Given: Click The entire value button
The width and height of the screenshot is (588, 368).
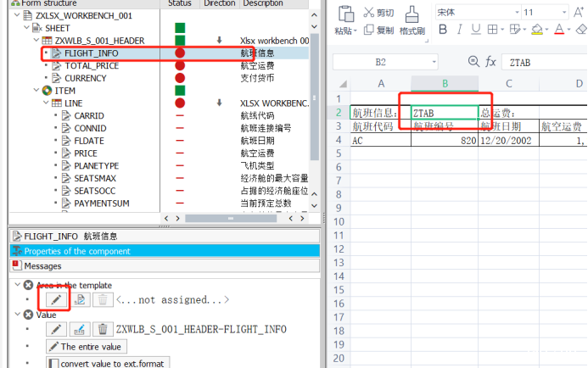Looking at the screenshot, I should click(87, 346).
